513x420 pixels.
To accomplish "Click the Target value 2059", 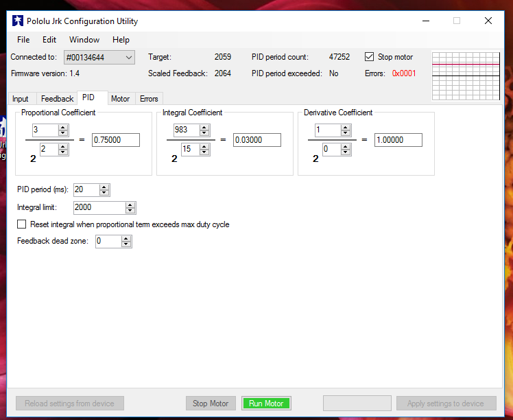I will 223,57.
